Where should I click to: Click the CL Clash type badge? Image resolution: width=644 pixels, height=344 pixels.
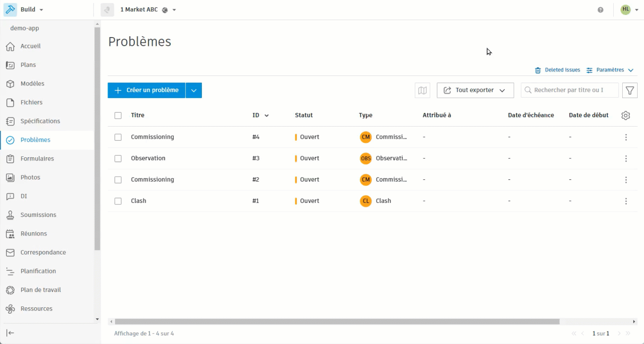(x=366, y=201)
